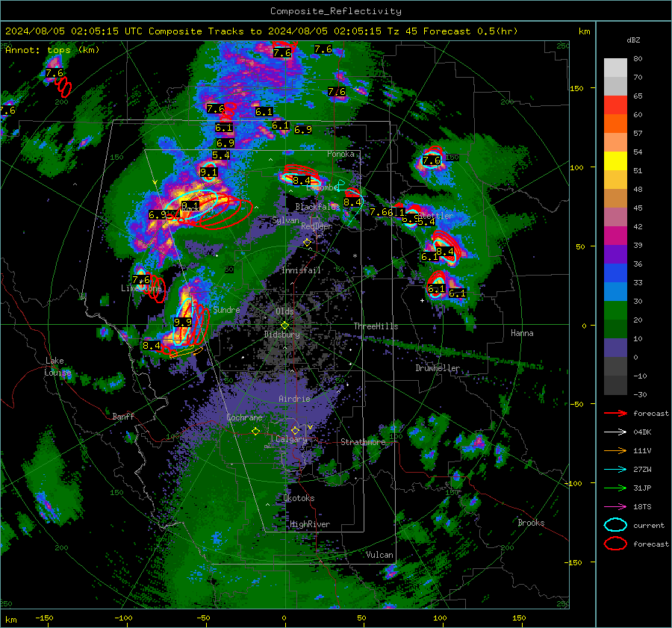Click the red forecast ellipse legend icon
Viewport: 672px width, 628px height.
point(615,544)
